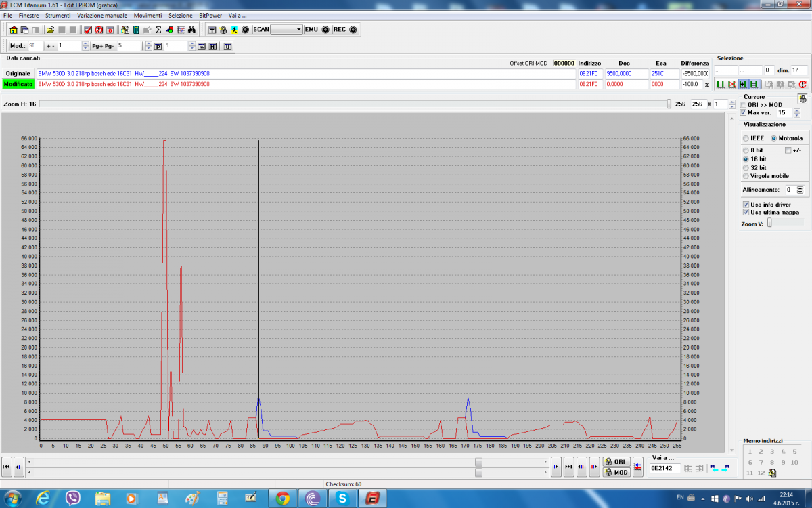Open the Selezione menu
The height and width of the screenshot is (508, 812).
point(181,15)
